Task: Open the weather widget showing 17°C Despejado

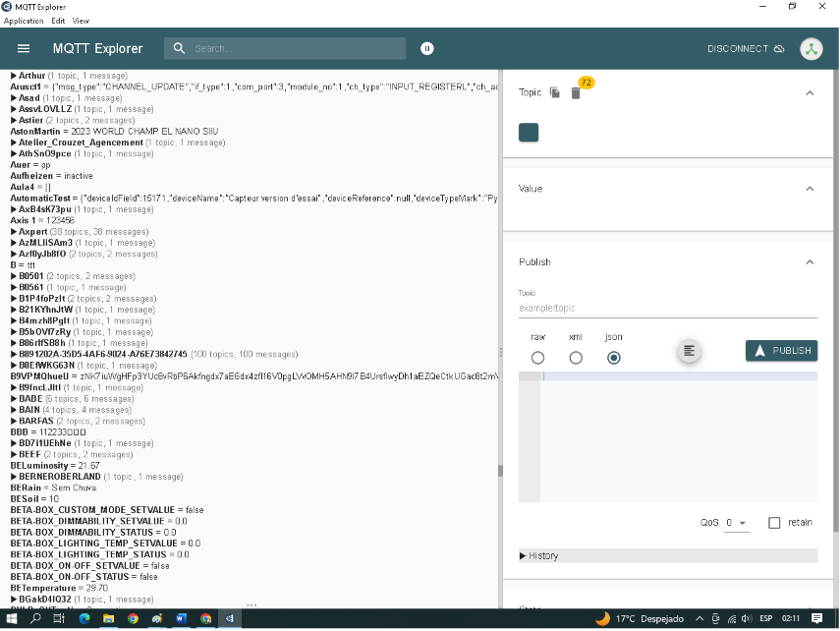Action: point(640,618)
